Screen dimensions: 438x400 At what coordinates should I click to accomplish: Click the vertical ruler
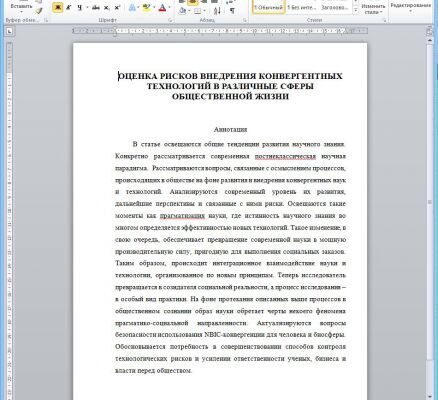coord(9,220)
